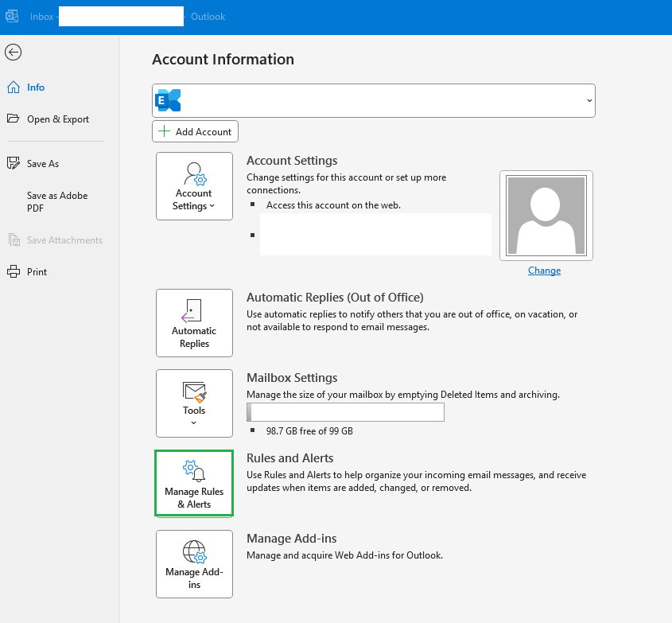
Task: Click the Save Attachments icon
Action: [x=14, y=239]
